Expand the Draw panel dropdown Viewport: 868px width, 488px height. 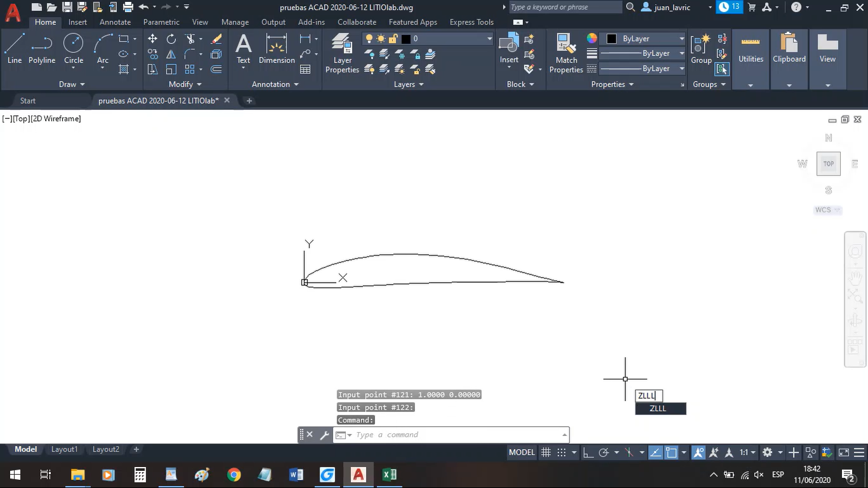[x=72, y=84]
